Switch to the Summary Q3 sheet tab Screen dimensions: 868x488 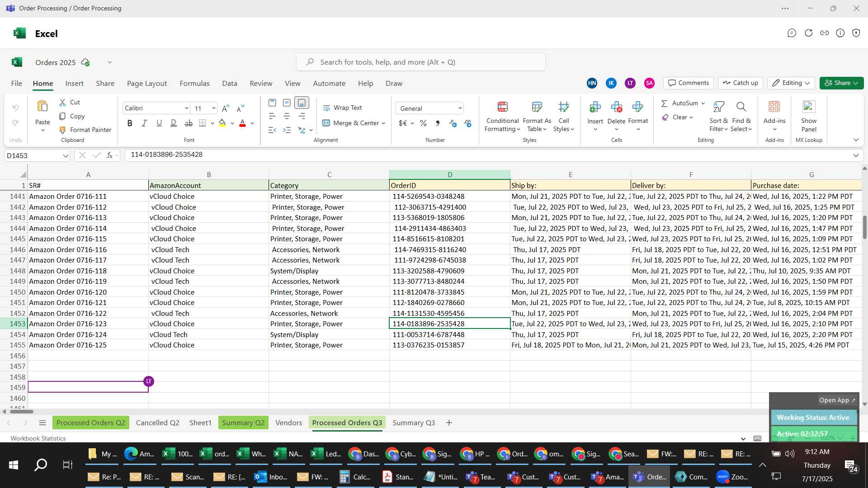[x=414, y=423]
